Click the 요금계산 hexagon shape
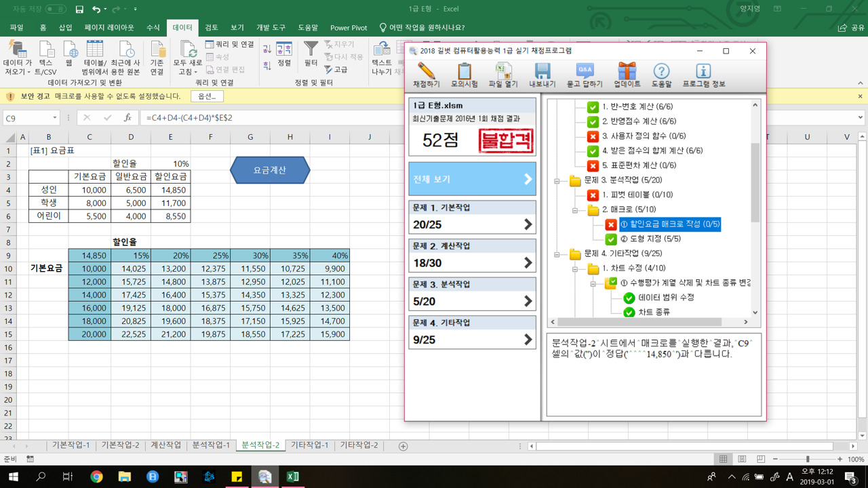868x488 pixels. [x=270, y=170]
